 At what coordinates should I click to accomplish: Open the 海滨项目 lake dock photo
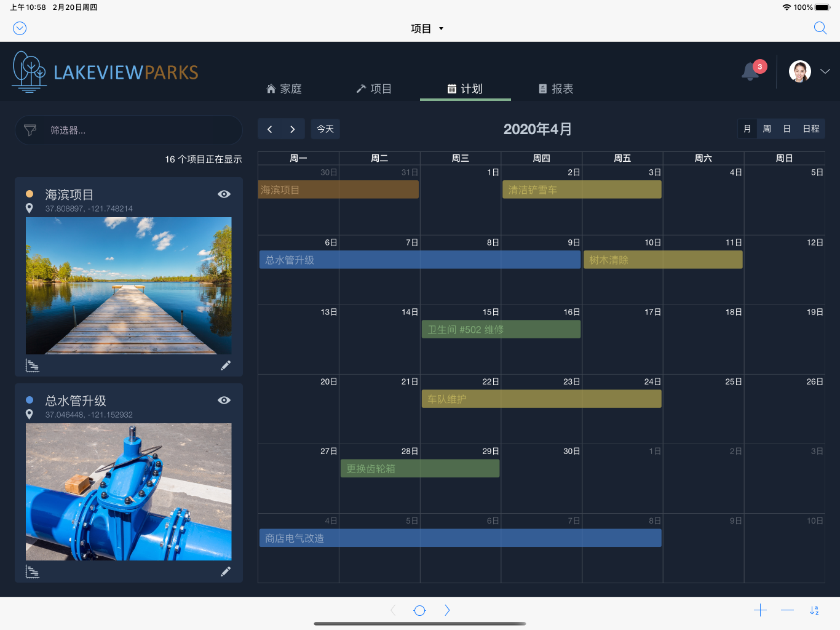[129, 285]
